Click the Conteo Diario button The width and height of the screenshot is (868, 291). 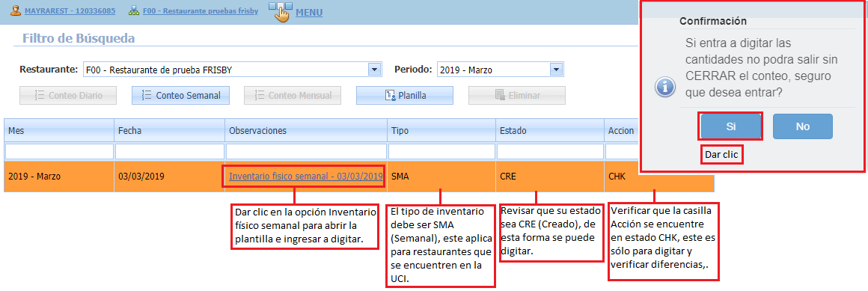click(x=68, y=95)
